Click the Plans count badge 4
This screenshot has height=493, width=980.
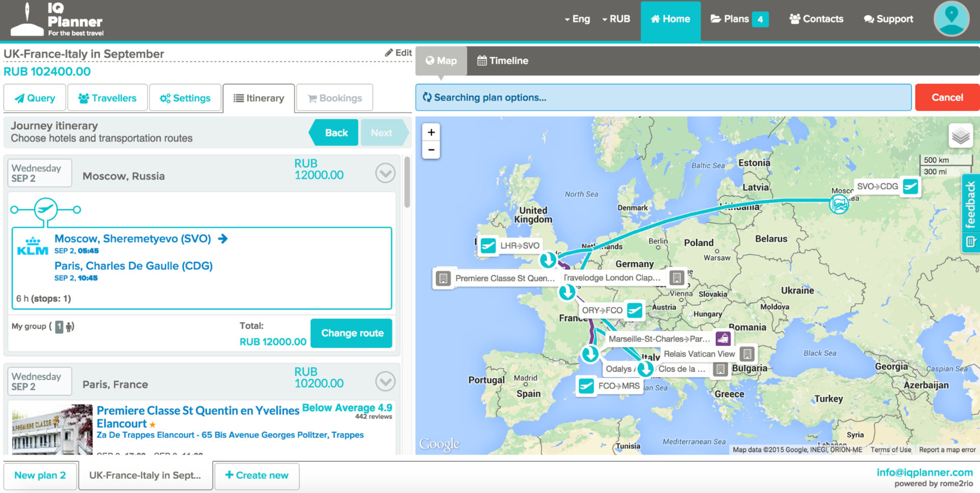[760, 19]
